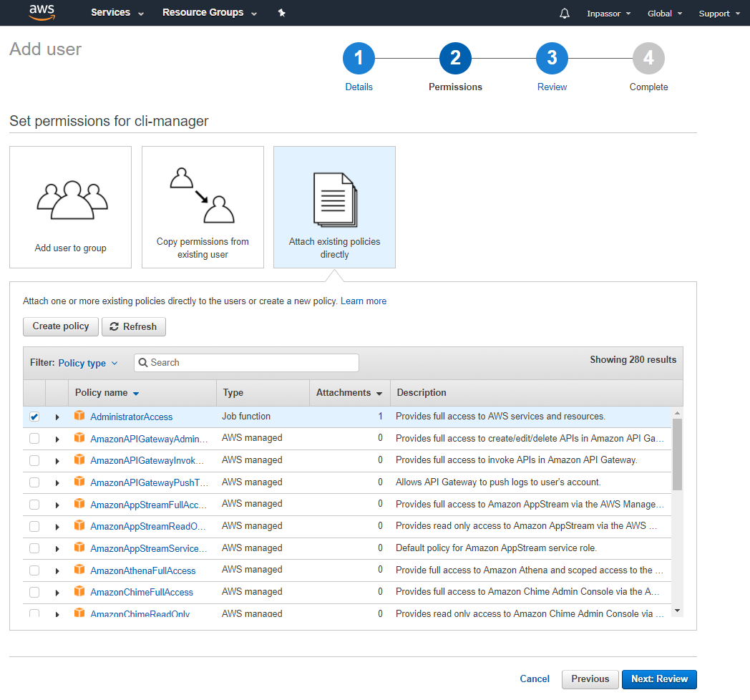Open the notifications bell
This screenshot has height=700, width=750.
(x=565, y=14)
